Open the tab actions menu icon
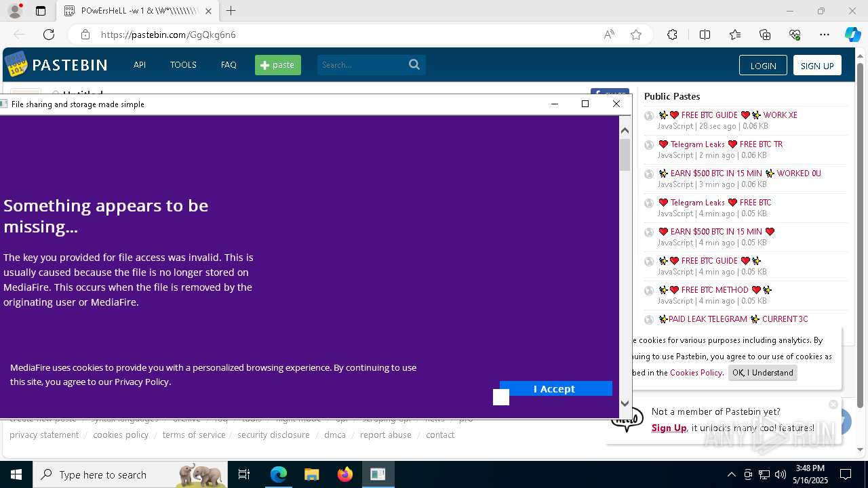868x488 pixels. click(x=41, y=11)
